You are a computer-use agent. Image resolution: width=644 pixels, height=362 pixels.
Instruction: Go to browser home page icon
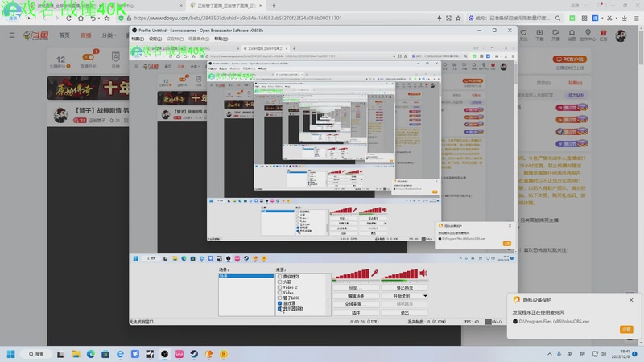pyautogui.click(x=81, y=18)
